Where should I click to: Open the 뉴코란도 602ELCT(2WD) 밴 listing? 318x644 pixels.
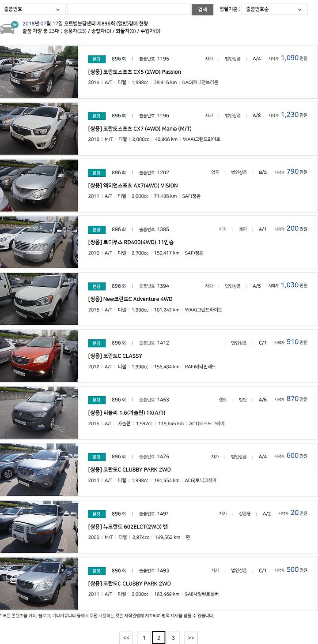tap(128, 527)
